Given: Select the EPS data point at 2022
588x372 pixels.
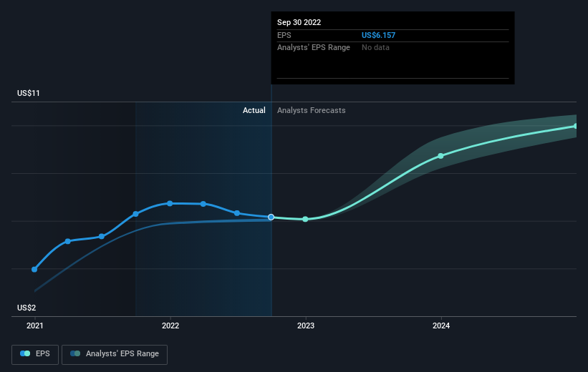Looking at the screenshot, I should (x=170, y=203).
